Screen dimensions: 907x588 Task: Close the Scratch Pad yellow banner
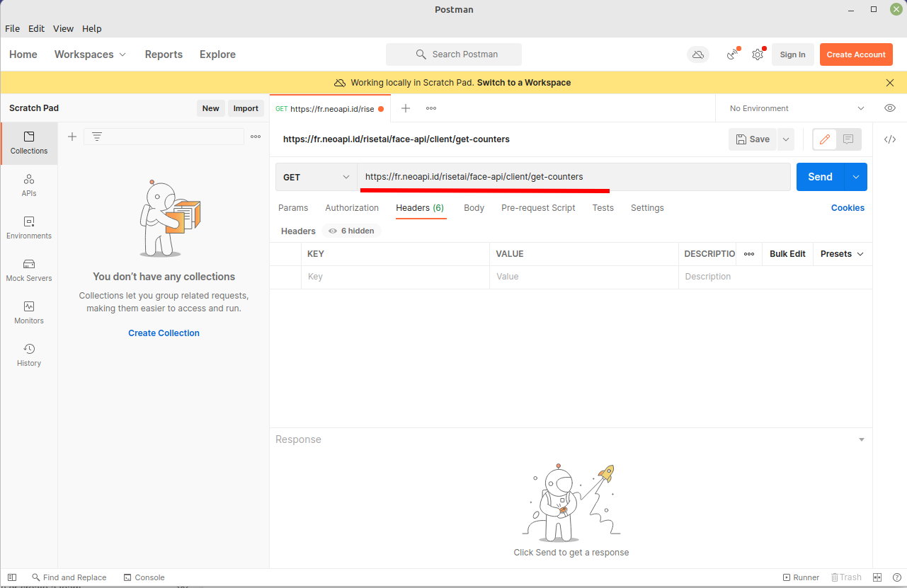click(x=890, y=83)
